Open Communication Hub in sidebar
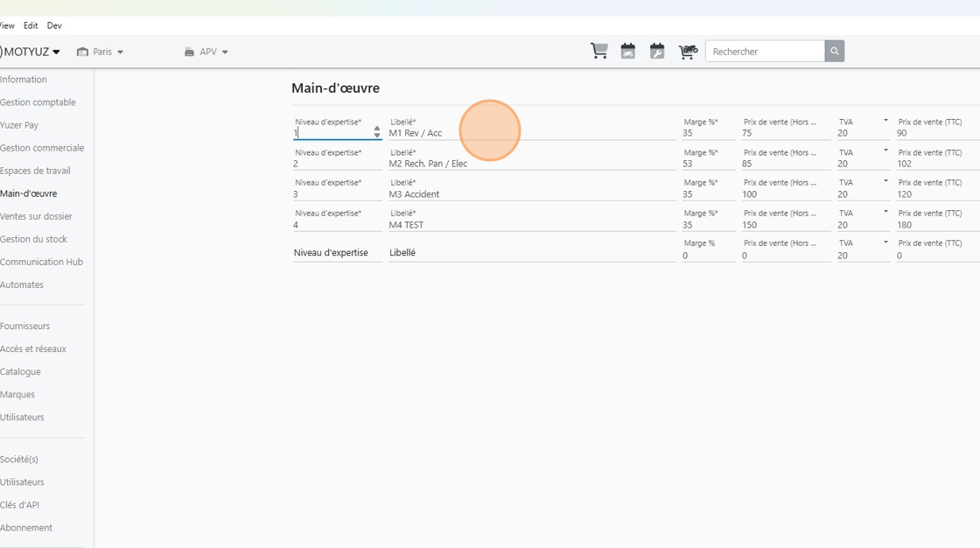The height and width of the screenshot is (548, 980). click(41, 262)
